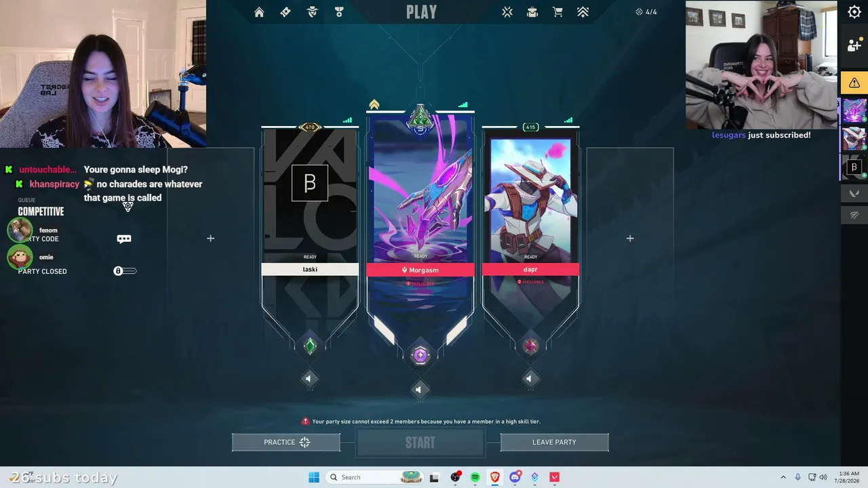Image resolution: width=868 pixels, height=488 pixels.
Task: Open the Battlepass ticket icon
Action: tap(285, 12)
